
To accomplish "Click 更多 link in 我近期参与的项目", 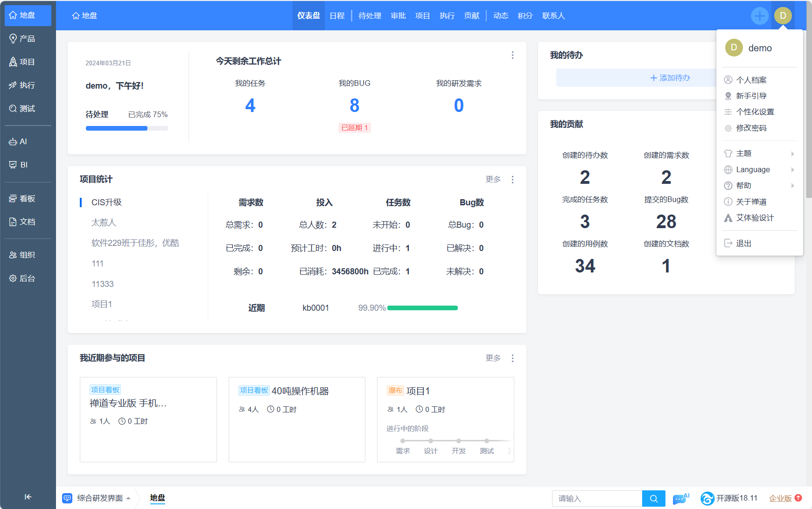I will [x=493, y=358].
